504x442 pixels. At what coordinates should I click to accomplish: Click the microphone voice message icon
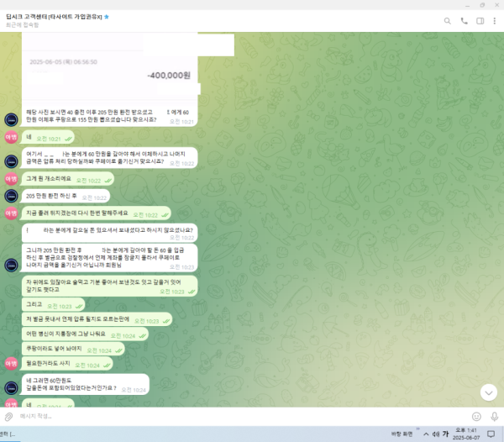495,417
